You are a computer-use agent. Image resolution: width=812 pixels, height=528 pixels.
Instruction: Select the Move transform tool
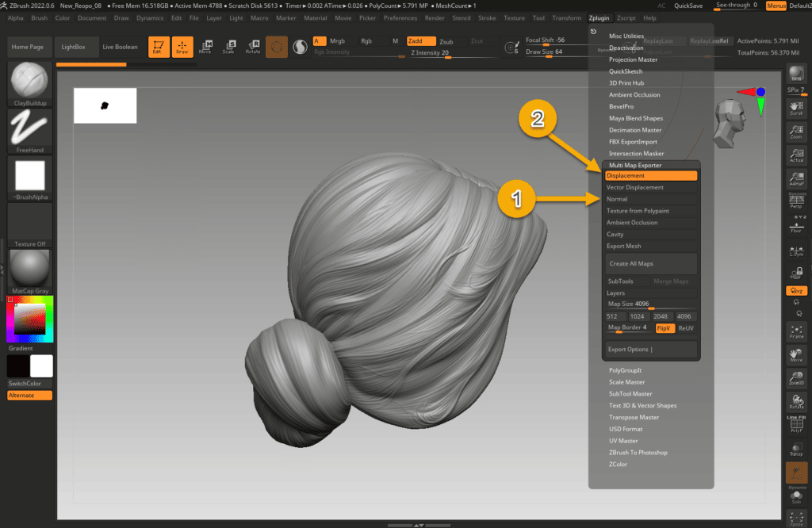click(205, 47)
